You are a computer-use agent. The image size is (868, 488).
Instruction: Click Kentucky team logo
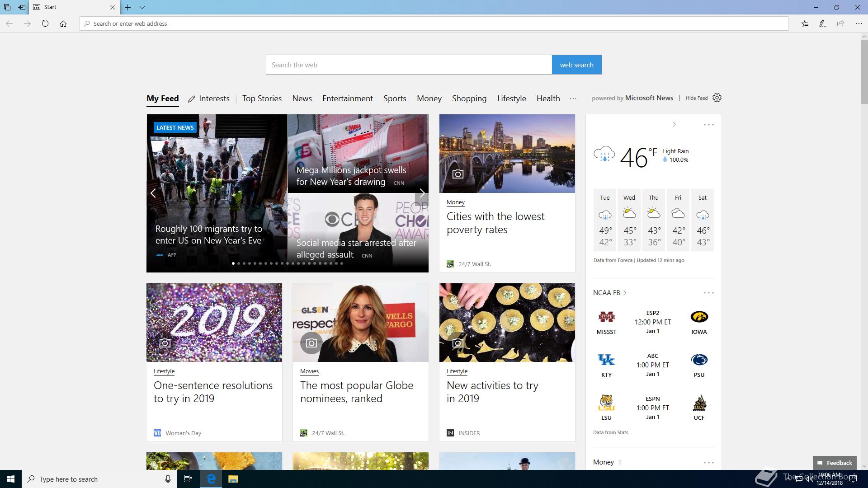[606, 360]
